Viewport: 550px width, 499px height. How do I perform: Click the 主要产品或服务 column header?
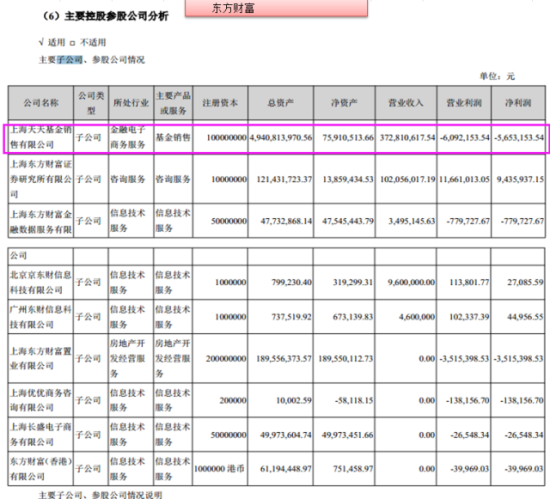pos(173,103)
